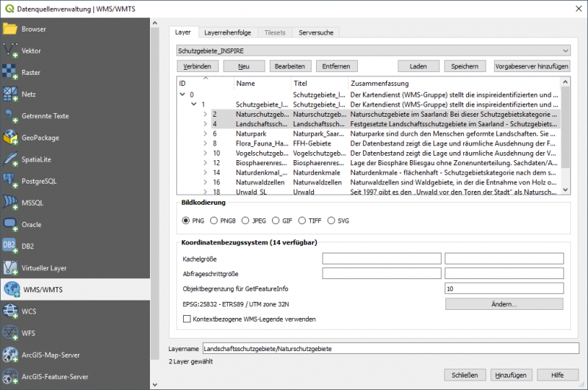Click the Bearbeiten button

click(290, 66)
